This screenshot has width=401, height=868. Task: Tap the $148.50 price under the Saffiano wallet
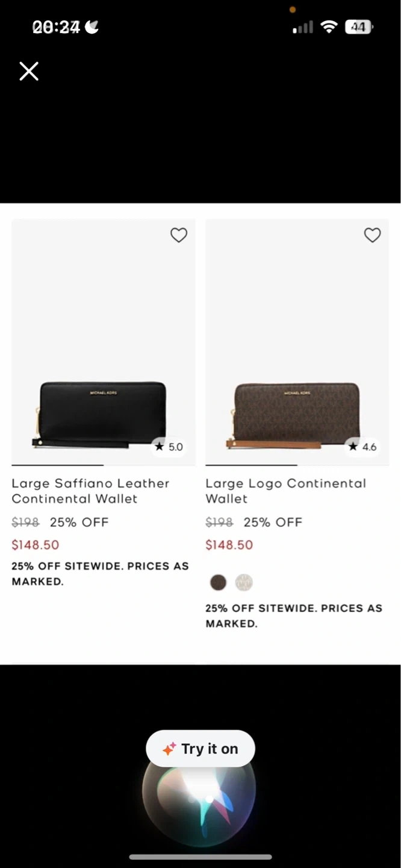pyautogui.click(x=36, y=545)
